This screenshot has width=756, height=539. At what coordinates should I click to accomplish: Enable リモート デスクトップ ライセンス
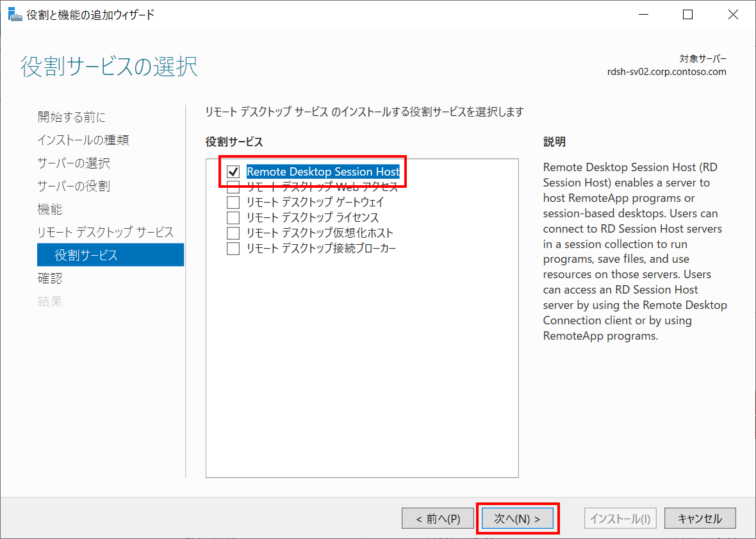[233, 218]
